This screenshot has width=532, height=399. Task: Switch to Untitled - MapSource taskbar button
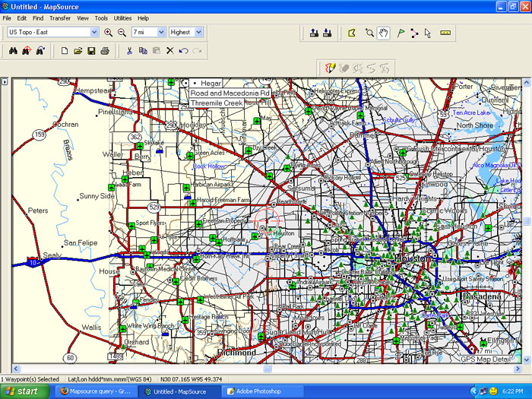pyautogui.click(x=179, y=391)
